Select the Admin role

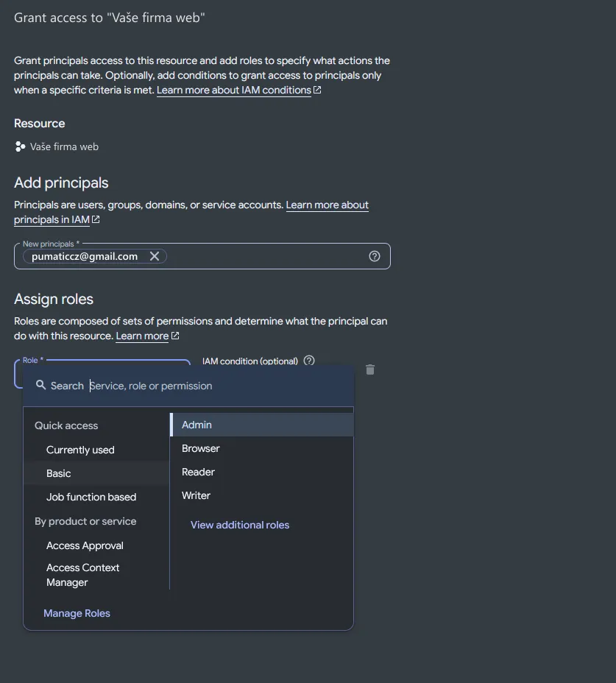coord(262,425)
